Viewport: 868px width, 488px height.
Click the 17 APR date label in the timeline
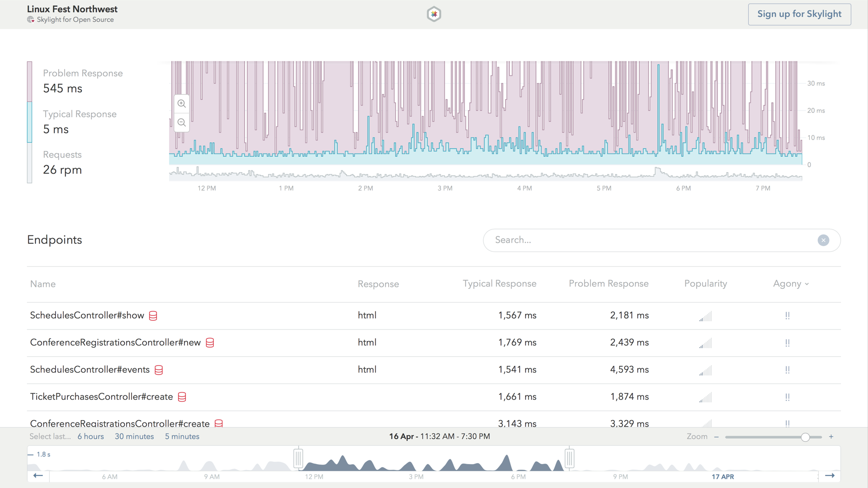pos(723,477)
